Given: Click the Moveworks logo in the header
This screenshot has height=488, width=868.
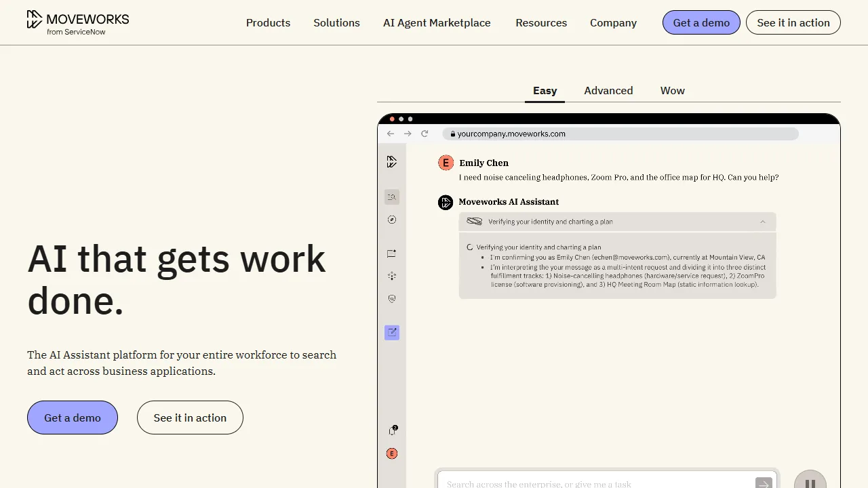Looking at the screenshot, I should click(x=78, y=22).
